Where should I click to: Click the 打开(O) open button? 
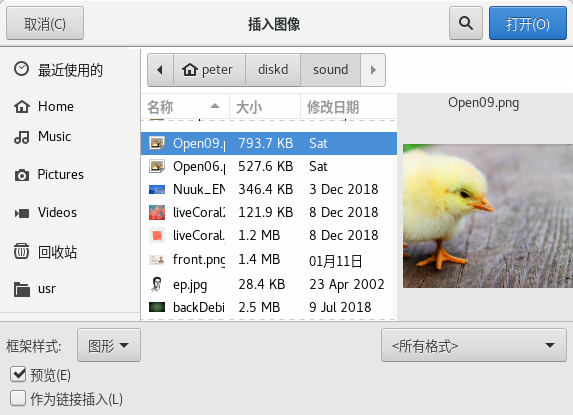[528, 23]
